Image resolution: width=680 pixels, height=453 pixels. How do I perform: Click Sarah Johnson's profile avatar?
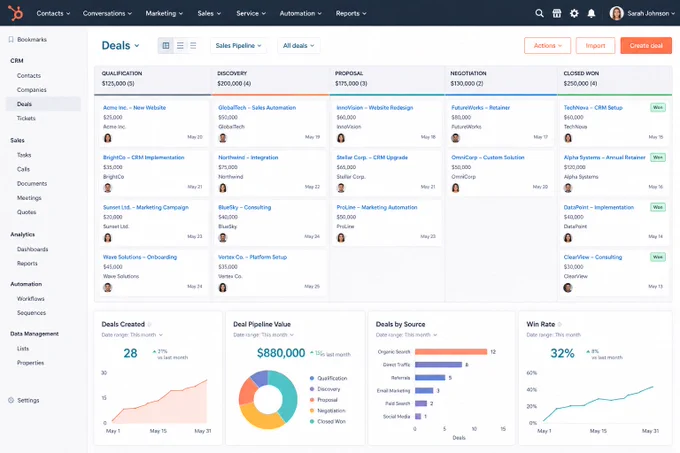coord(616,13)
